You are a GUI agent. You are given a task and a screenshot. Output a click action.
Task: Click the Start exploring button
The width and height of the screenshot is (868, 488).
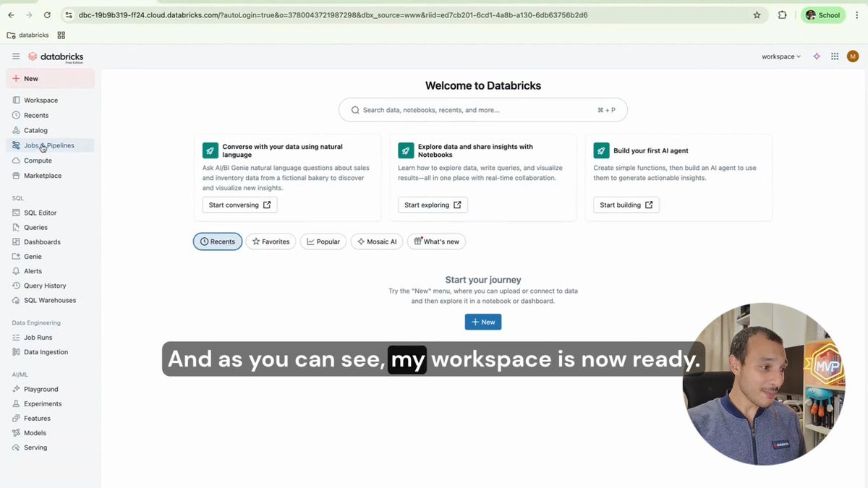[x=433, y=205]
